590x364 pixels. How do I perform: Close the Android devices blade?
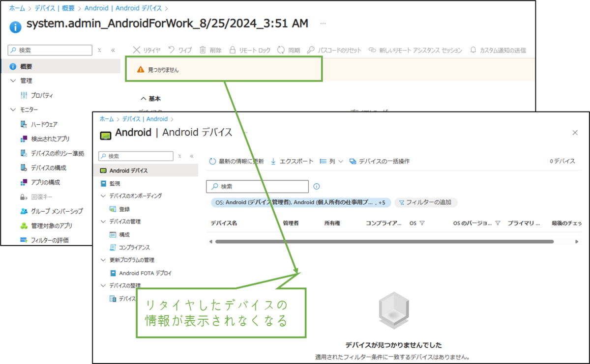coord(575,133)
